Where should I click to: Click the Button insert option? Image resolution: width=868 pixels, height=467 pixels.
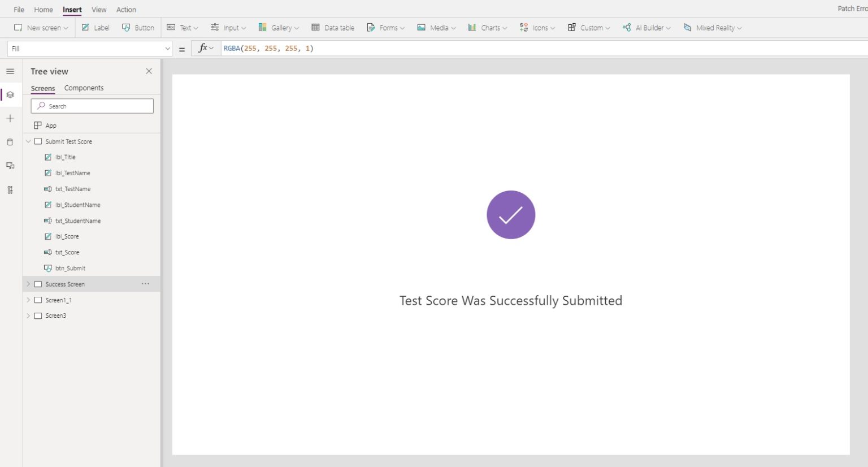coord(138,27)
